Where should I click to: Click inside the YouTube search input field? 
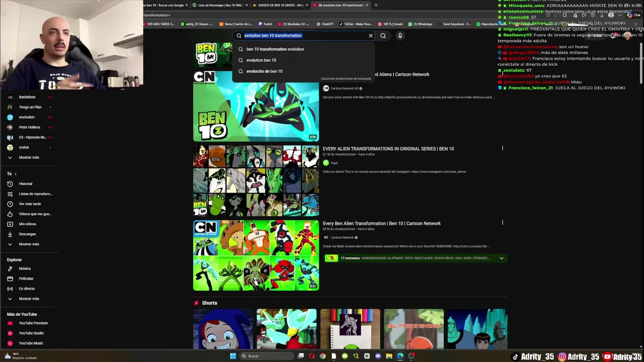point(303,36)
